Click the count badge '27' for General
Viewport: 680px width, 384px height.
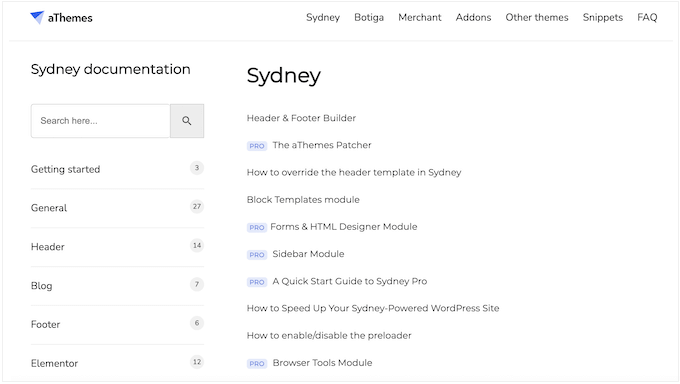[197, 207]
